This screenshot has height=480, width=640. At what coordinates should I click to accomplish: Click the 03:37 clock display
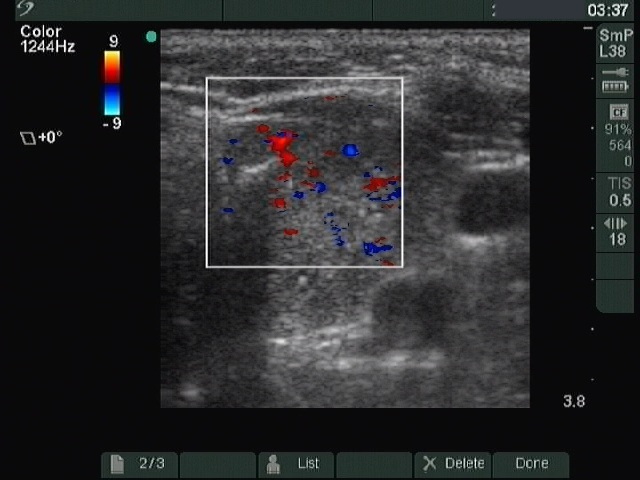[x=608, y=10]
